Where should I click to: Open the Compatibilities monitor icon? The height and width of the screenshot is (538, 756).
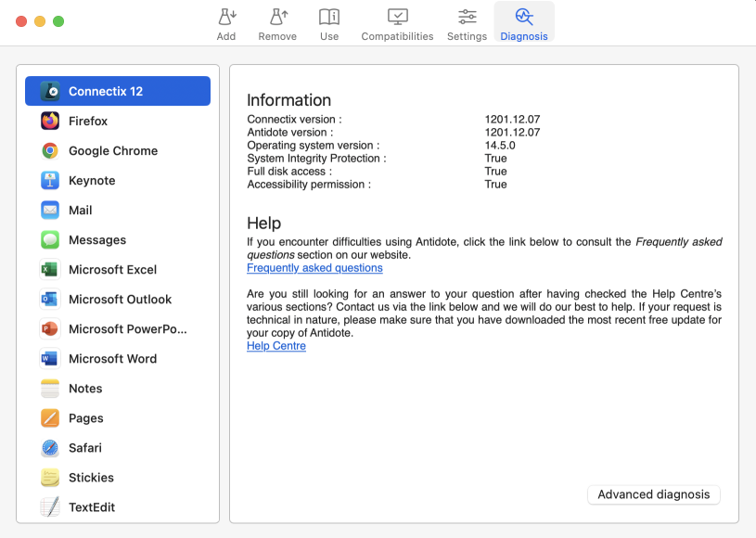[x=397, y=18]
